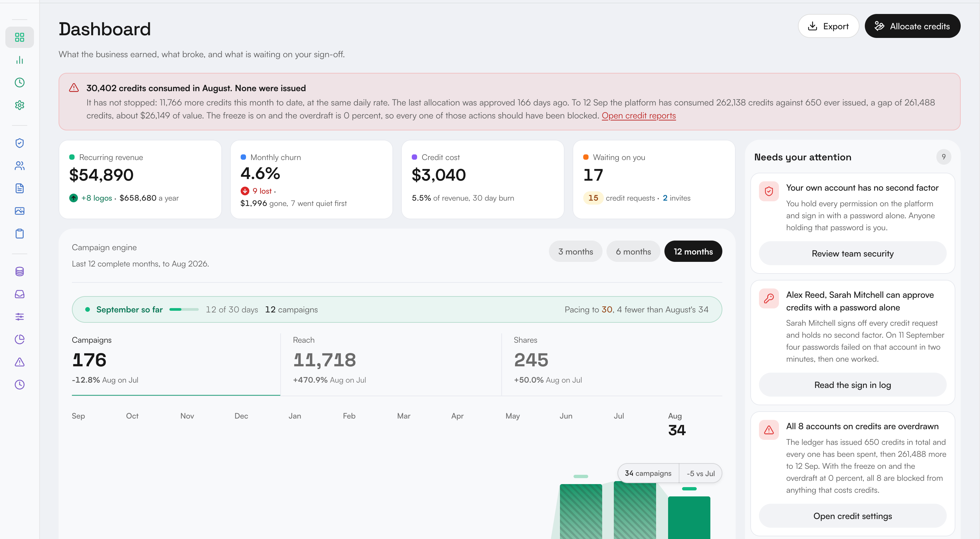Viewport: 980px width, 539px height.
Task: Open the shield check sidebar icon
Action: pos(19,143)
